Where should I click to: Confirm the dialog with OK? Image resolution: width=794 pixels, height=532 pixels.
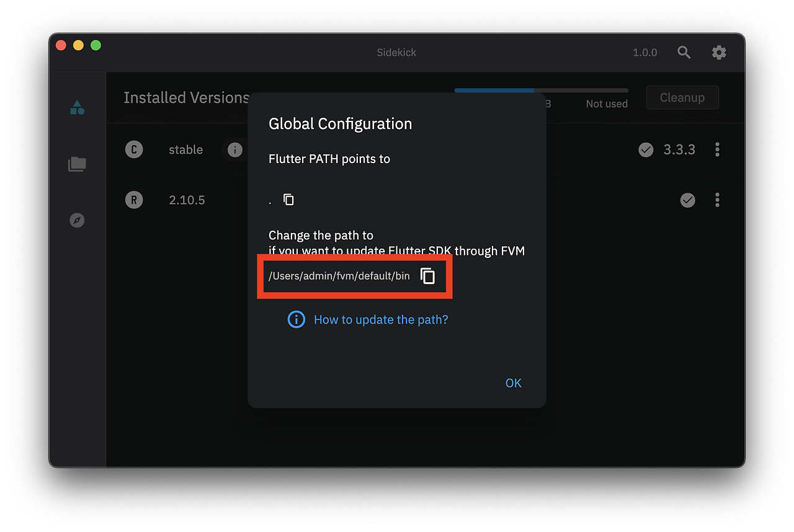click(x=514, y=383)
